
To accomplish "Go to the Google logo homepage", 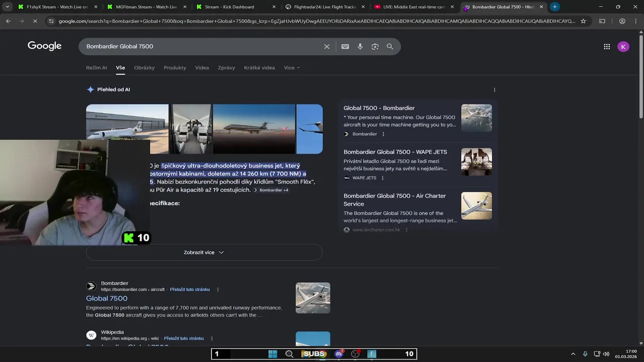I will (x=45, y=46).
